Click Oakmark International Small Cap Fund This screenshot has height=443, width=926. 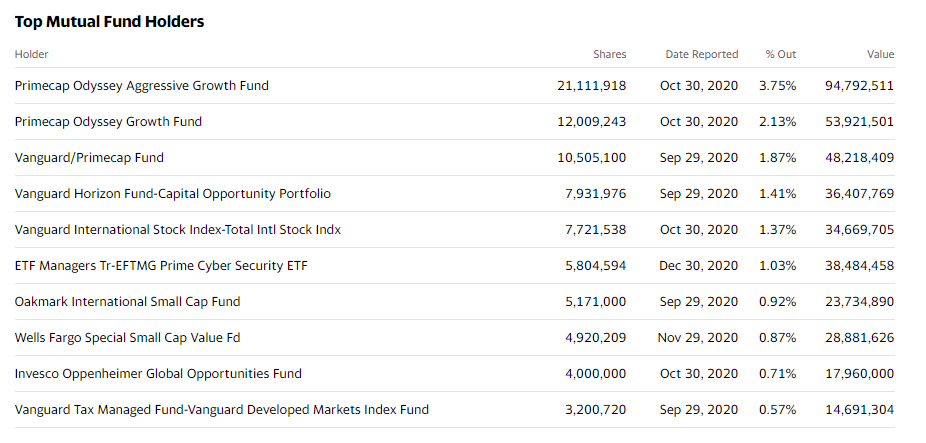coord(128,302)
